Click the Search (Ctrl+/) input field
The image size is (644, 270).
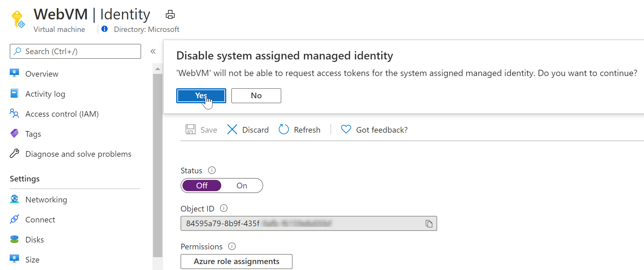[x=75, y=51]
